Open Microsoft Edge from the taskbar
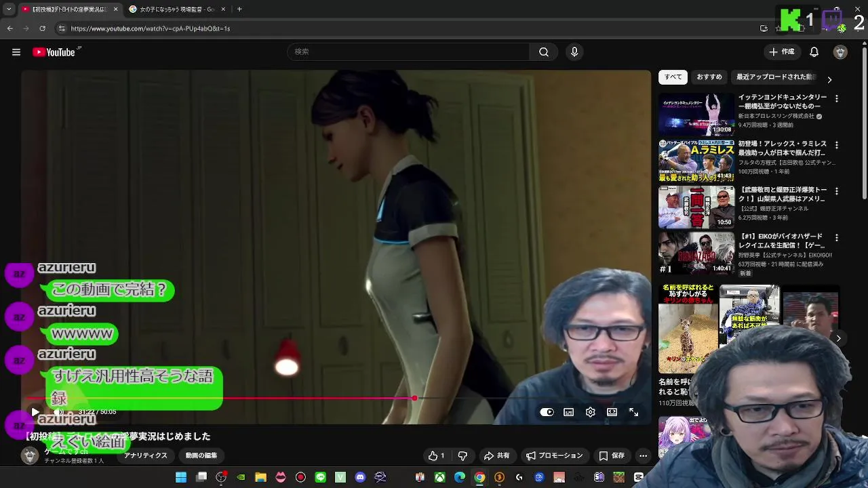The image size is (868, 488). pyautogui.click(x=460, y=478)
